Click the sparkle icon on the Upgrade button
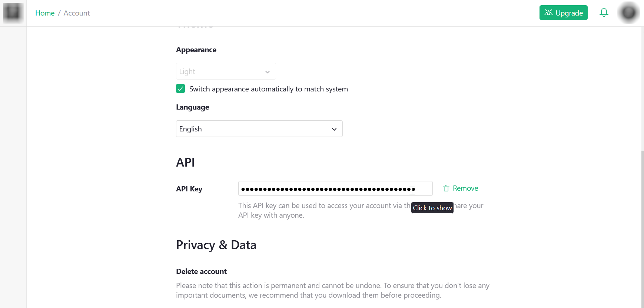Image resolution: width=644 pixels, height=308 pixels. tap(548, 13)
